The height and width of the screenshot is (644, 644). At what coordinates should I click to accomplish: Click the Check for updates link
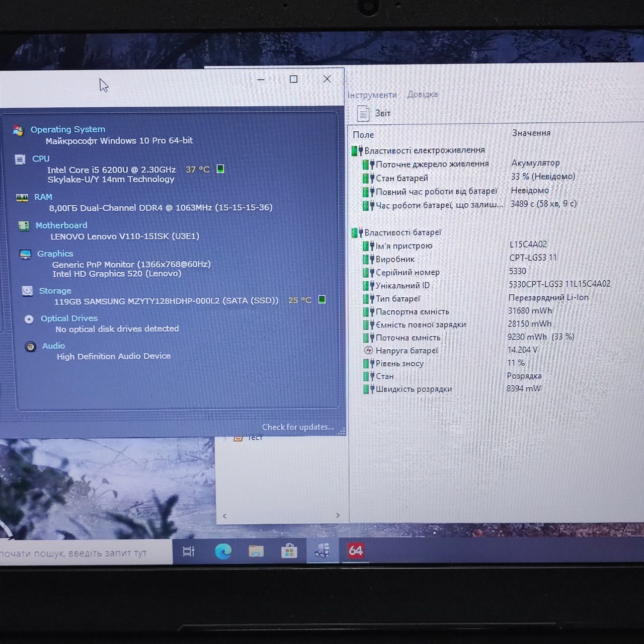click(x=298, y=427)
